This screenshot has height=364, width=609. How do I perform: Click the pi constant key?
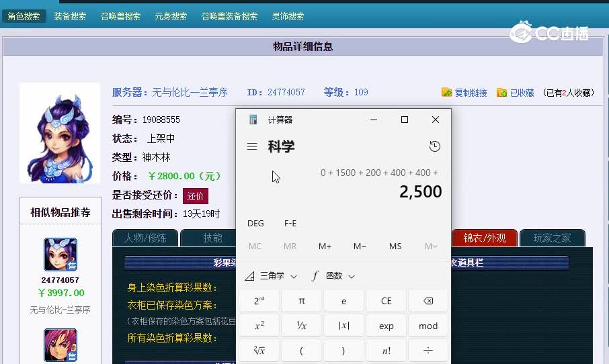[x=301, y=301]
